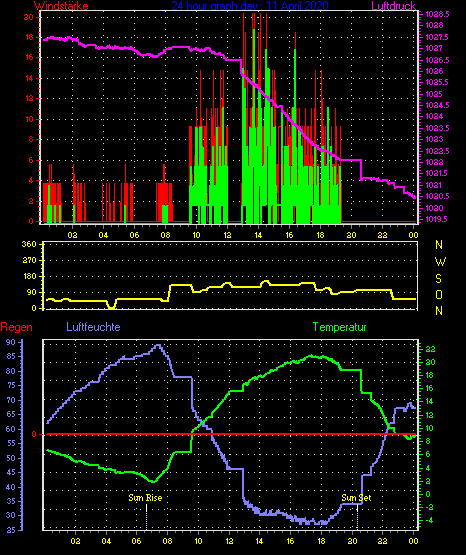Click the 1020.5 pressure axis value
This screenshot has width=466, height=555.
tap(437, 196)
